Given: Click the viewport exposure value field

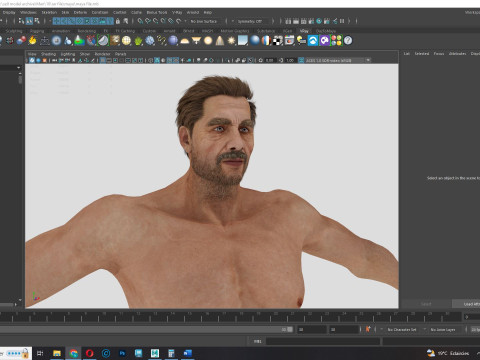Looking at the screenshot, I should click(270, 60).
